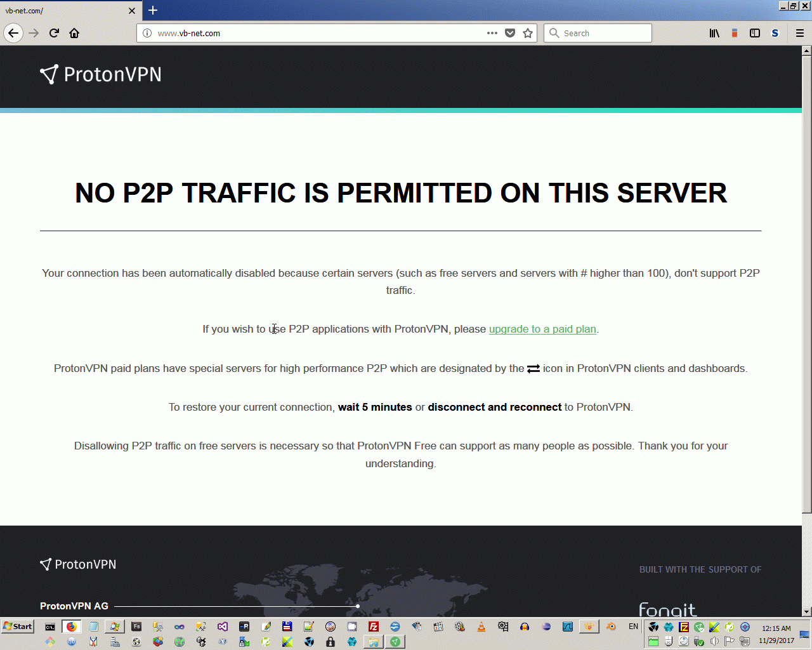Click the scrollbar down arrow
The width and height of the screenshot is (812, 650).
click(x=807, y=611)
